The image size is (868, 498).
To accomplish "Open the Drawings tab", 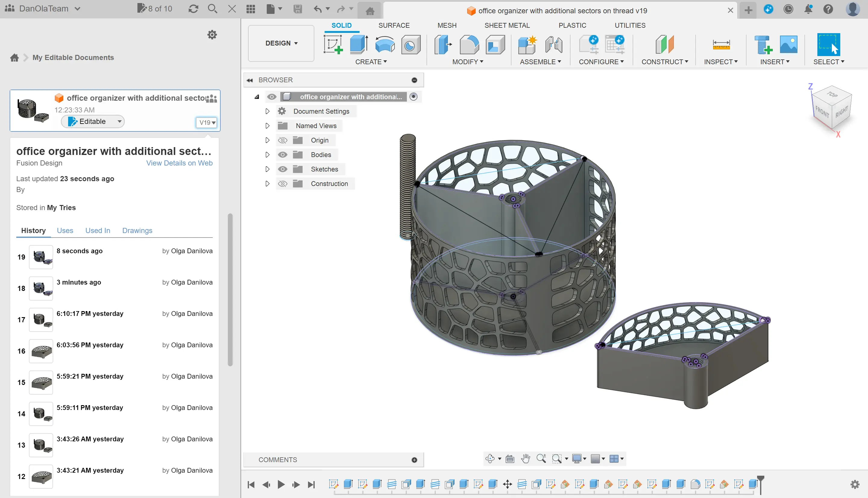I will (137, 231).
